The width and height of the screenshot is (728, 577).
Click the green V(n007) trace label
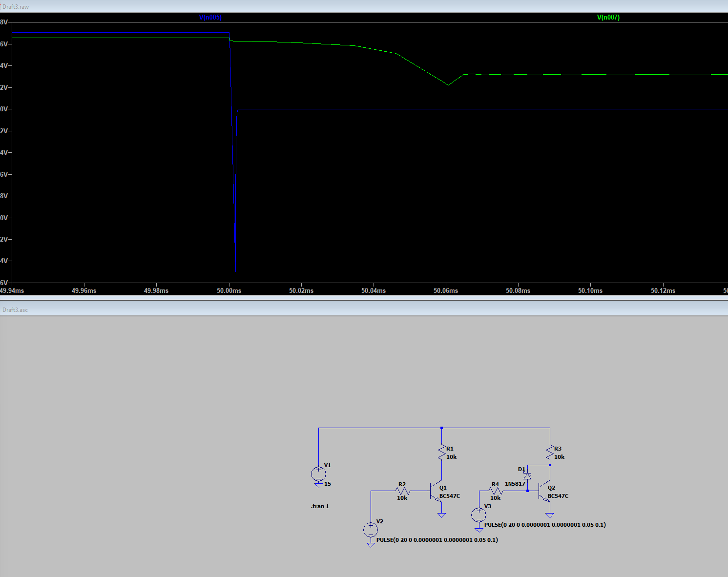coord(608,18)
